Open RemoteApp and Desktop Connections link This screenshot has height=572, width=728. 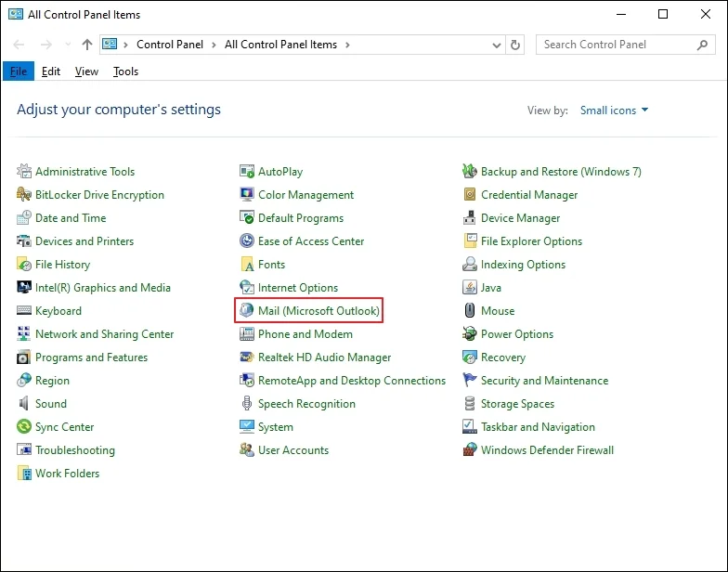[352, 381]
